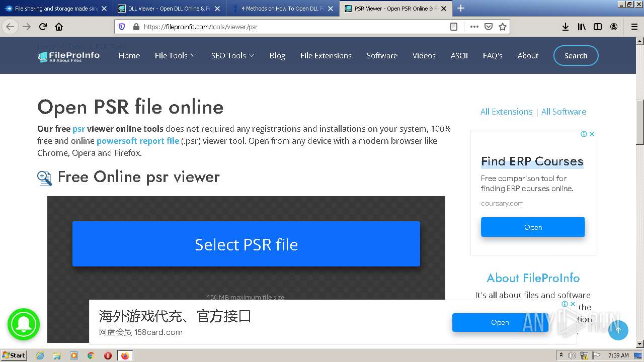Click the FileProInfo logo
The width and height of the screenshot is (644, 362).
69,56
